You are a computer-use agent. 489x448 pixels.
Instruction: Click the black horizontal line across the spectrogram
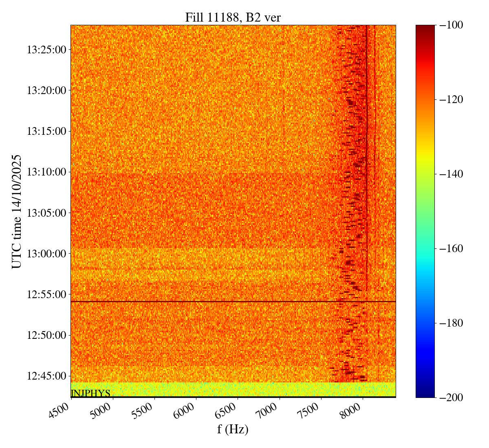point(204,302)
